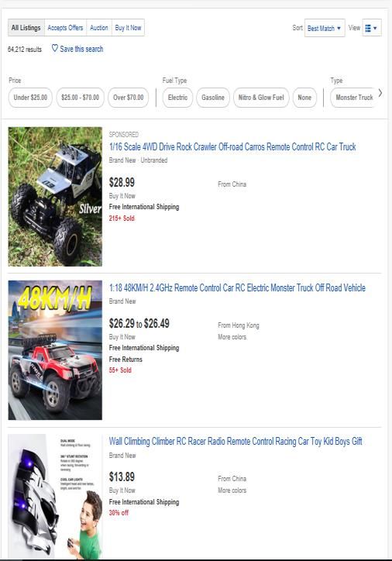This screenshot has height=561, width=392.
Task: Select the All Listings tab
Action: click(x=26, y=28)
